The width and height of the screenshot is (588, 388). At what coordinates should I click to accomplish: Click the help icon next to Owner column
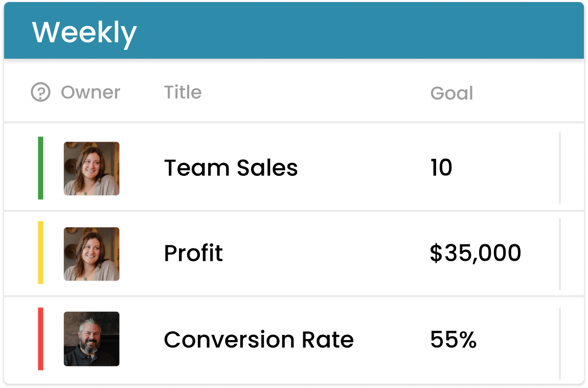[41, 92]
